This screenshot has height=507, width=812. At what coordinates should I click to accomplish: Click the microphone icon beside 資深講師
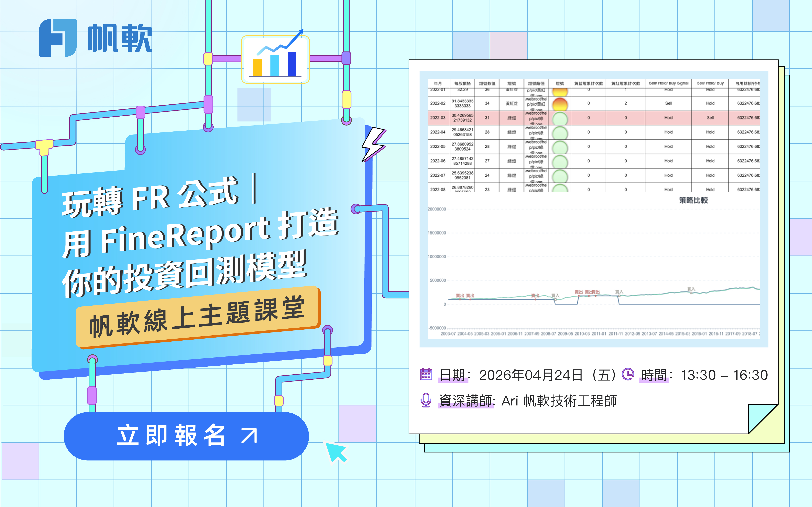click(x=426, y=400)
